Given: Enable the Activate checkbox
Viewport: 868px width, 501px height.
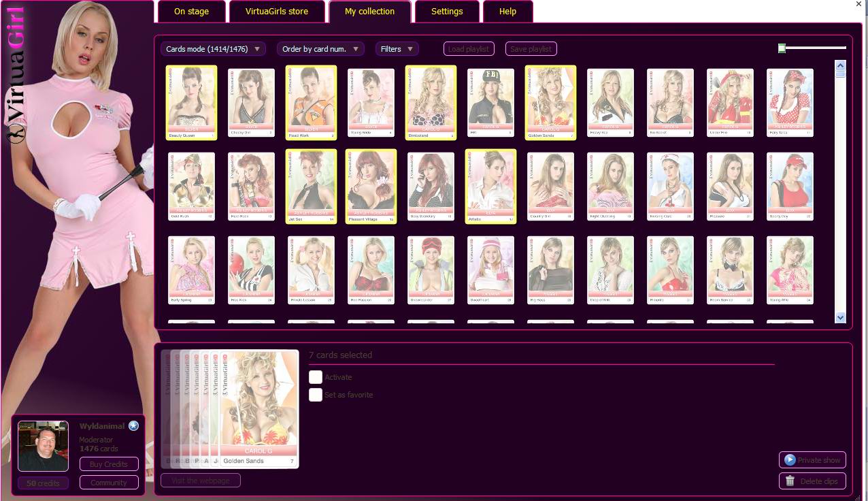Looking at the screenshot, I should pos(315,377).
